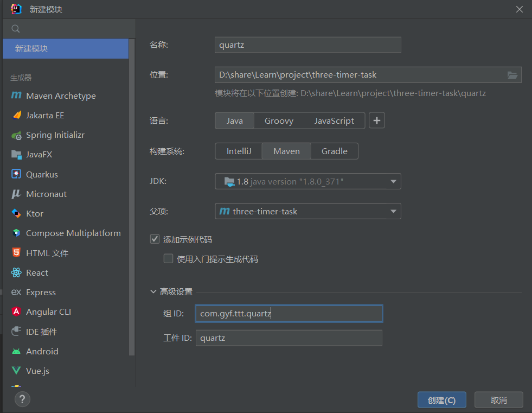
Task: Click the search field in left panel
Action: (69, 29)
